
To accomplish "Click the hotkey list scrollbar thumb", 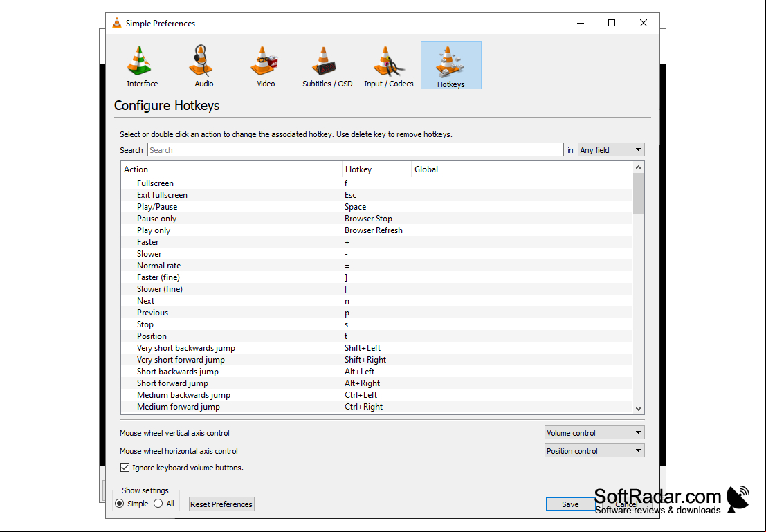I will click(638, 194).
